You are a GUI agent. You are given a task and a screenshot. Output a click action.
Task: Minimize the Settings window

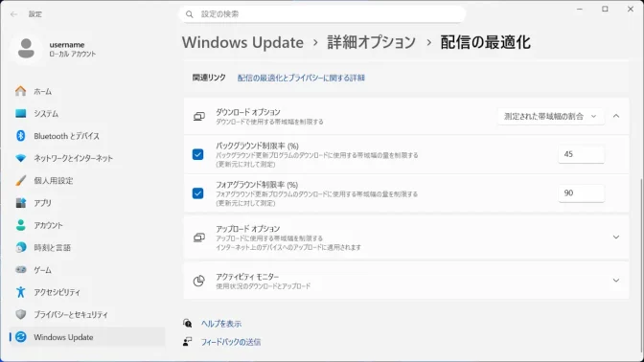580,9
